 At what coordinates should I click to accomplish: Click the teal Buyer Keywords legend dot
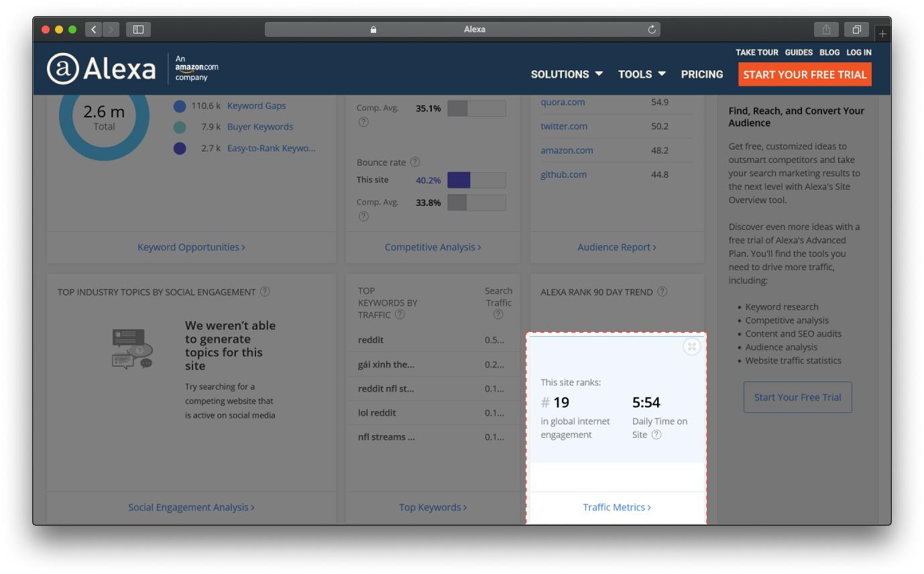point(180,127)
